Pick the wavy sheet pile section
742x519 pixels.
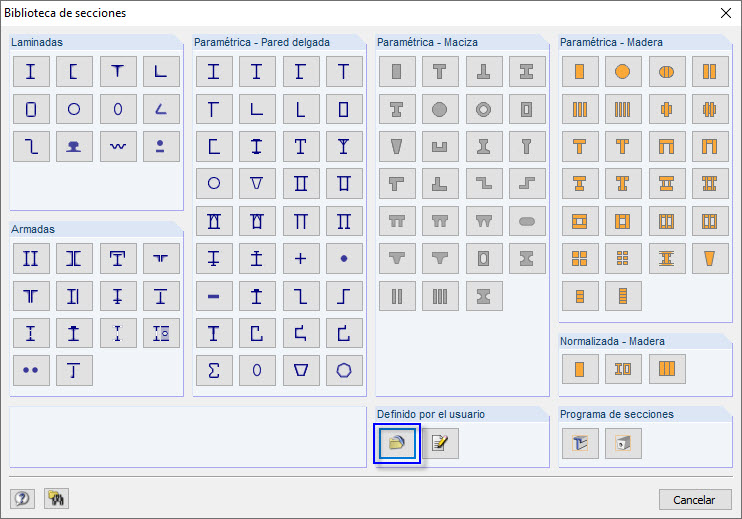click(118, 145)
